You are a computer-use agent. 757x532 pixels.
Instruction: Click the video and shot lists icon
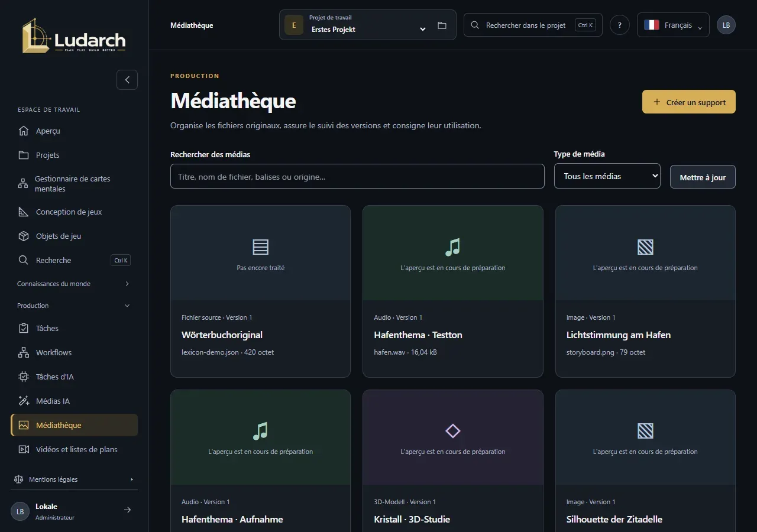click(24, 449)
